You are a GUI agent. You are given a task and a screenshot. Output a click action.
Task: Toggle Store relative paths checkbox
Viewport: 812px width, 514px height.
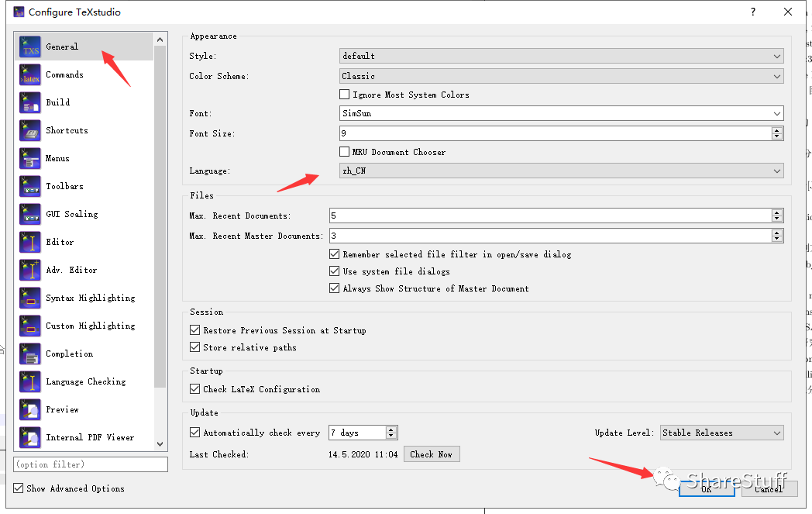pos(194,347)
